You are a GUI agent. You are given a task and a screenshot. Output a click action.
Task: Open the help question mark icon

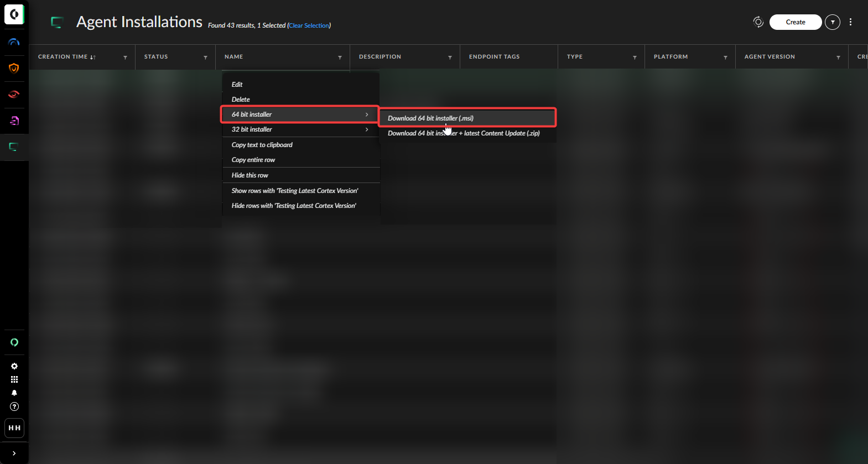[x=14, y=406]
